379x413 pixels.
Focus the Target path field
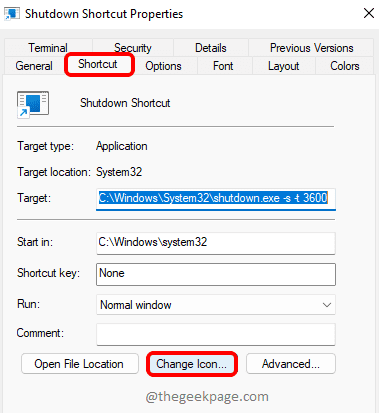(216, 199)
